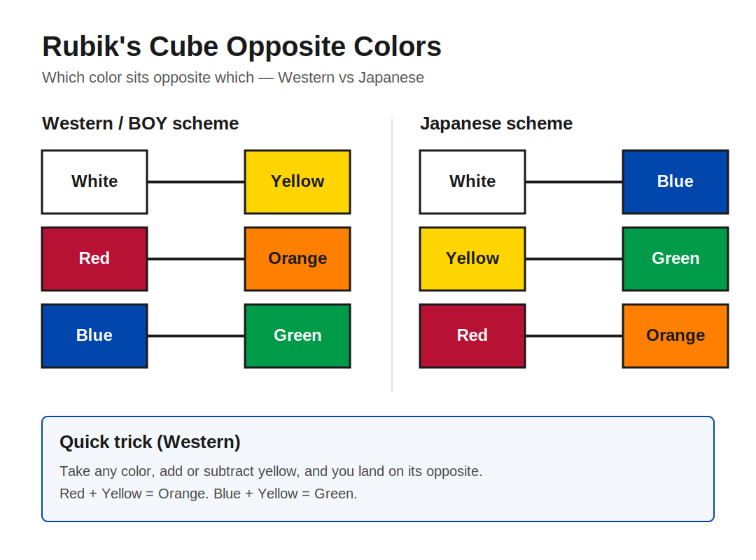
Task: Click the Quick trick (Western) heading
Action: click(150, 442)
